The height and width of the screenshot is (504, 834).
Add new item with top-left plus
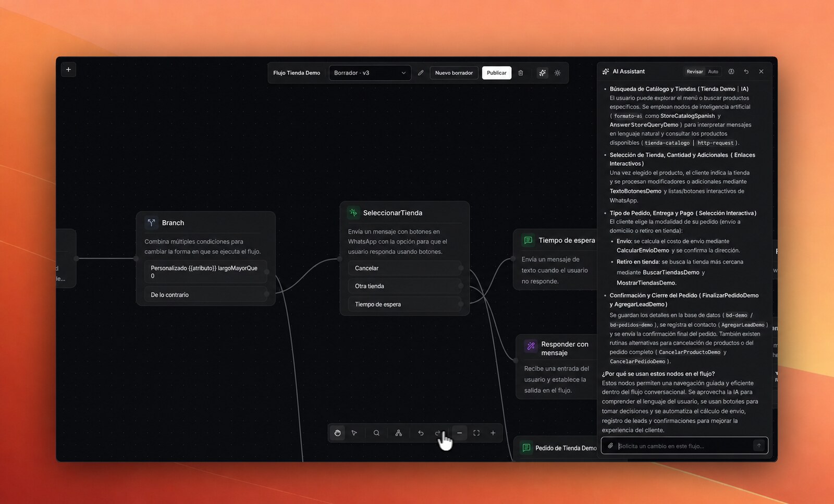pos(68,69)
